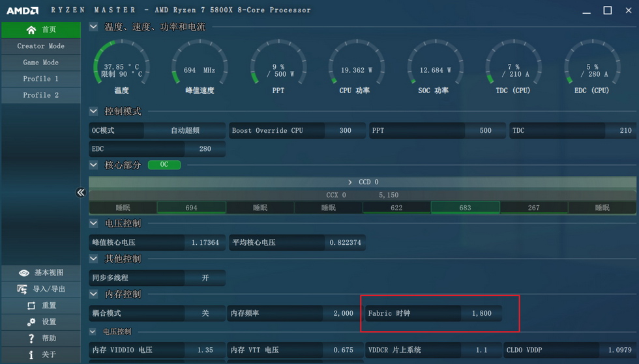This screenshot has height=364, width=639.
Task: Edit VDDCR 片上系统 value 1.1
Action: [x=481, y=350]
